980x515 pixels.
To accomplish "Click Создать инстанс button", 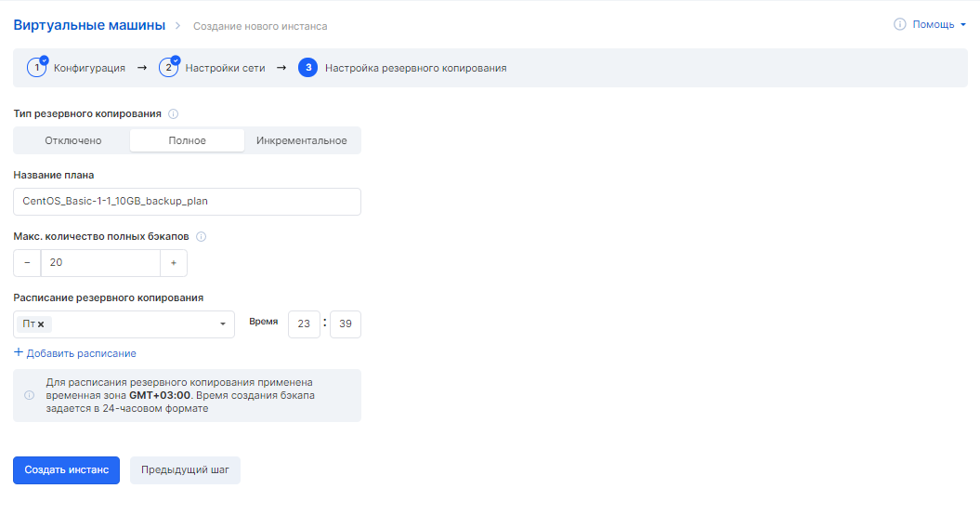I will (66, 470).
